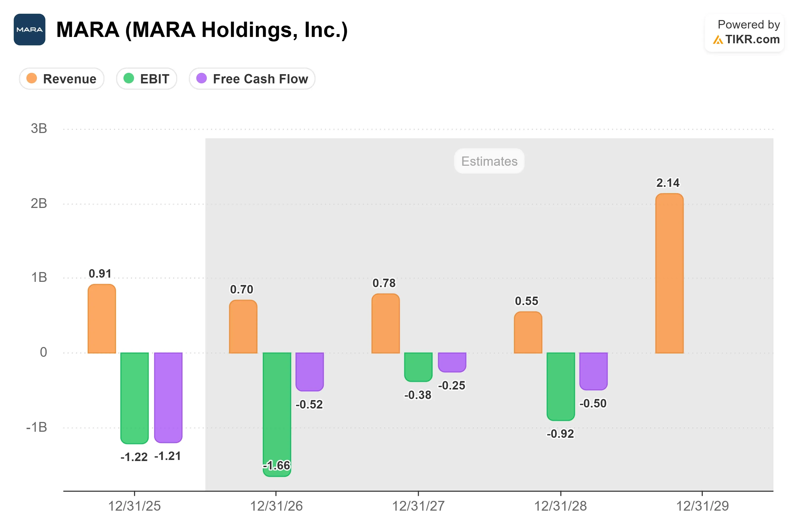Image resolution: width=798 pixels, height=532 pixels.
Task: Click the orange TIKR logo mark
Action: point(718,40)
